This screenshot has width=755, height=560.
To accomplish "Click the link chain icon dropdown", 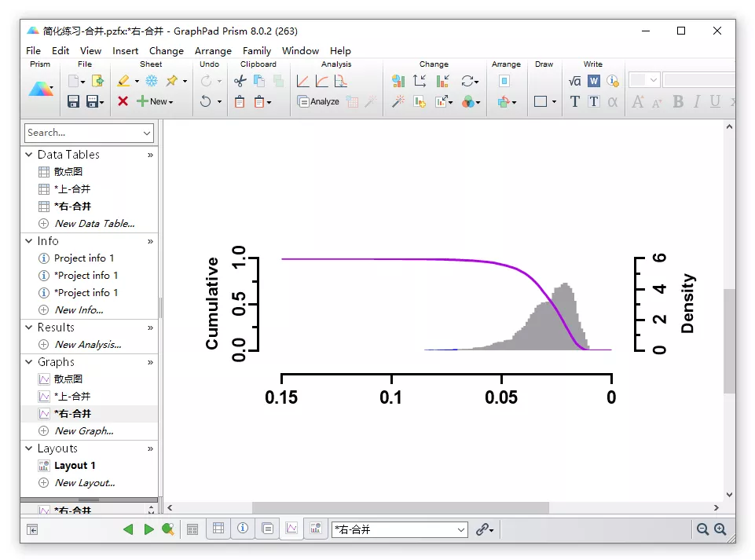I will click(x=485, y=529).
